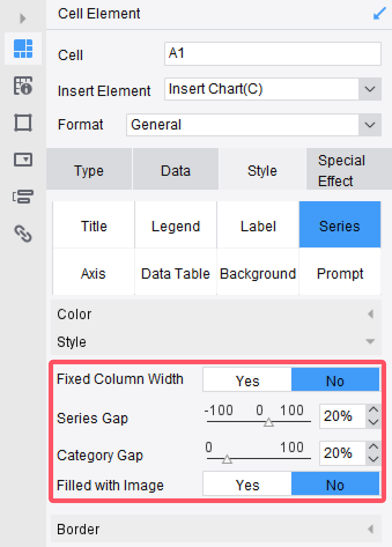Enable Filled with Image
392x547 pixels.
tap(247, 485)
